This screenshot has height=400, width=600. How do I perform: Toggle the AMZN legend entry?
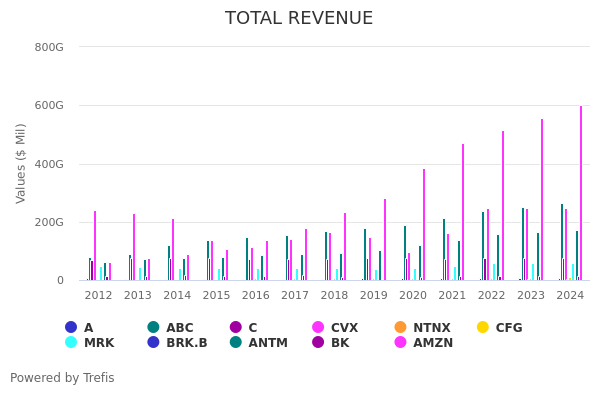tap(400, 343)
